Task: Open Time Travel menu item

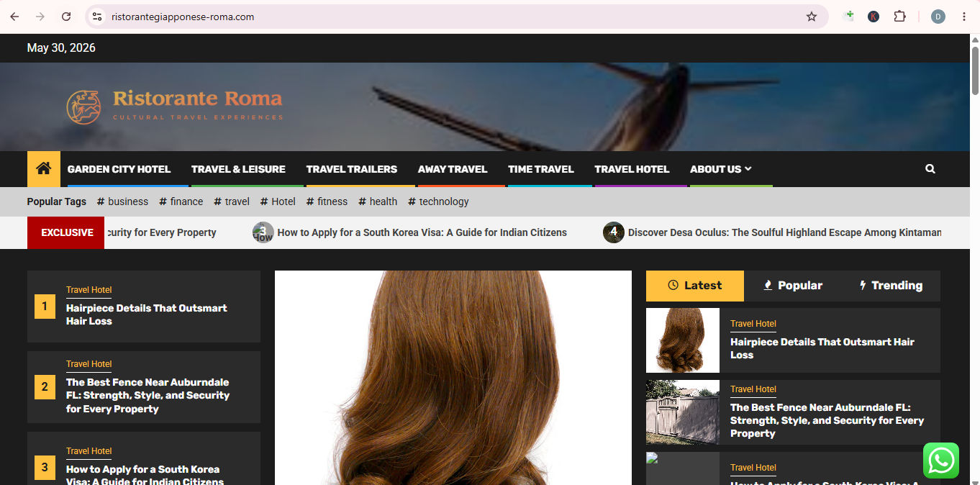Action: [541, 169]
